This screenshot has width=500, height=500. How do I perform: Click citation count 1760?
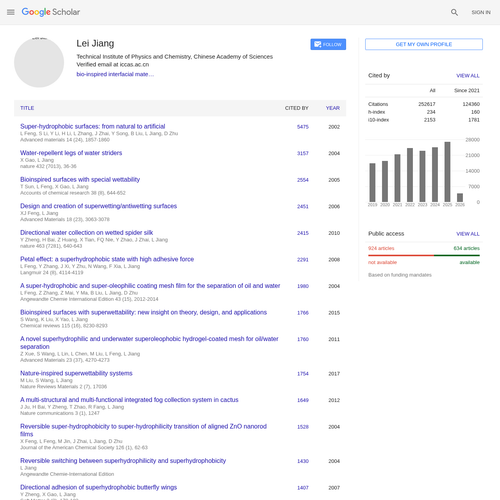click(303, 339)
